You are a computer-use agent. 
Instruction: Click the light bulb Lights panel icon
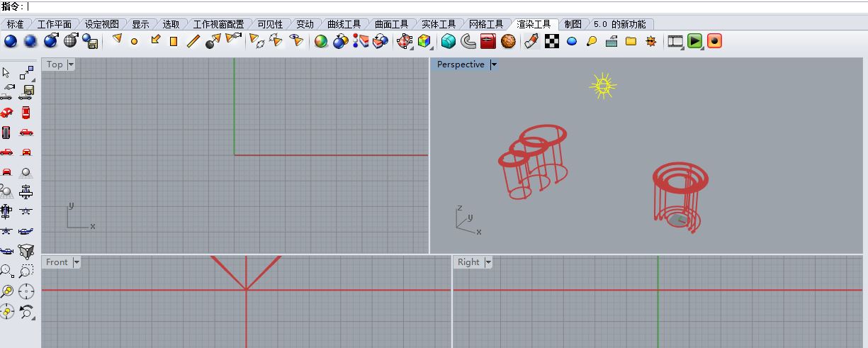click(x=592, y=42)
